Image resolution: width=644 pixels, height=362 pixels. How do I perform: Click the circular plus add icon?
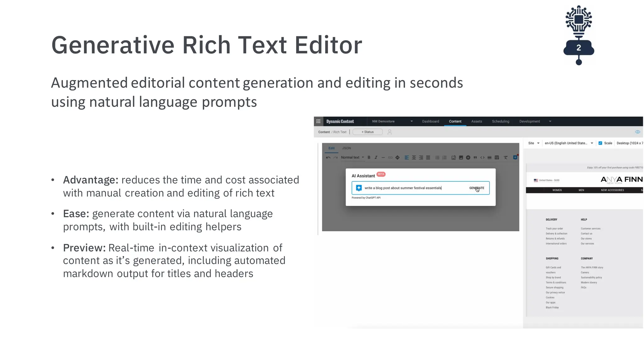pos(468,157)
